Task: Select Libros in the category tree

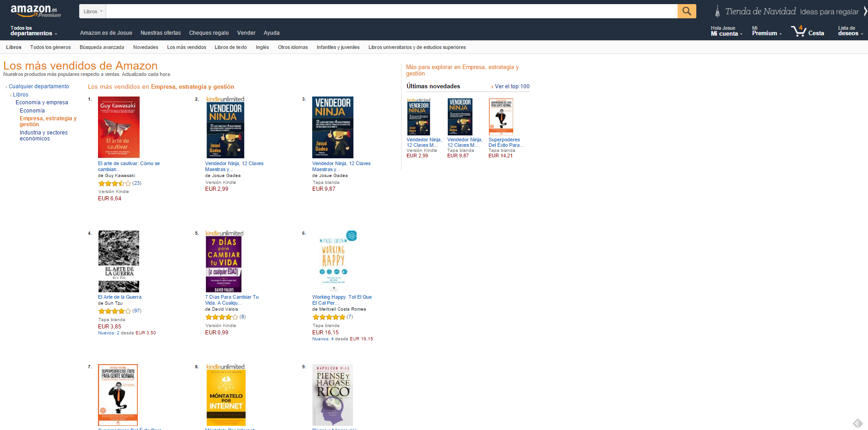Action: tap(21, 95)
